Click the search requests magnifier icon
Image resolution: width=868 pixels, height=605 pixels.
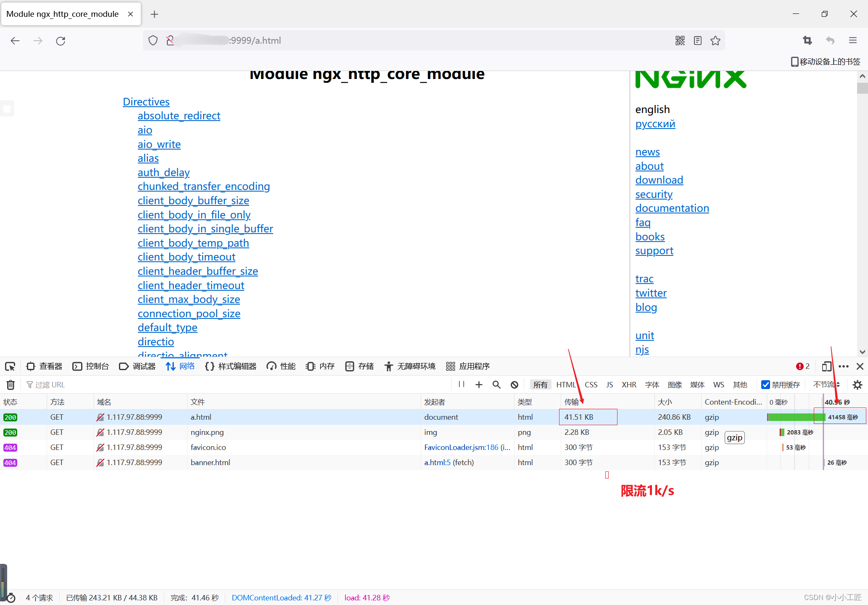(496, 384)
